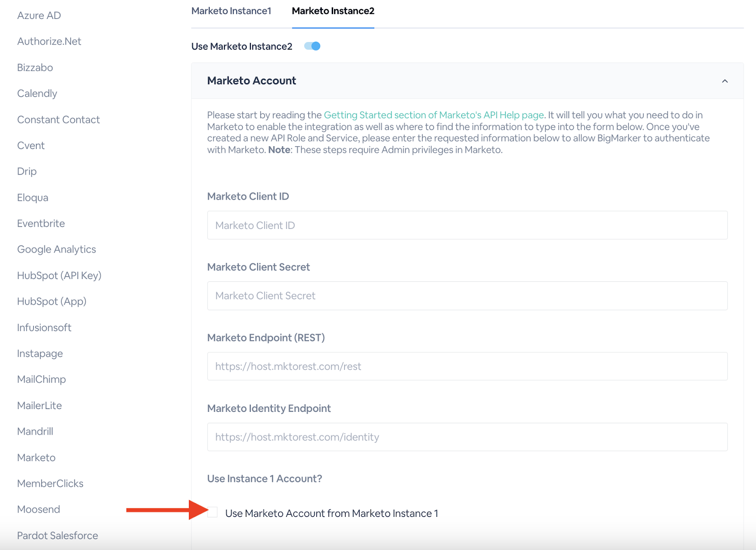Focus the Marketo Client Secret field

[467, 296]
